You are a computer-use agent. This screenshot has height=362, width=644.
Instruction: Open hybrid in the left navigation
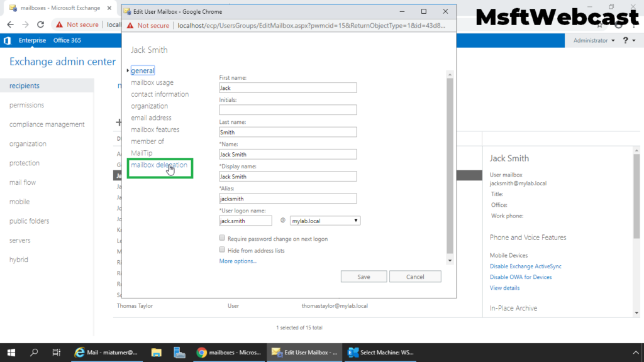tap(18, 260)
